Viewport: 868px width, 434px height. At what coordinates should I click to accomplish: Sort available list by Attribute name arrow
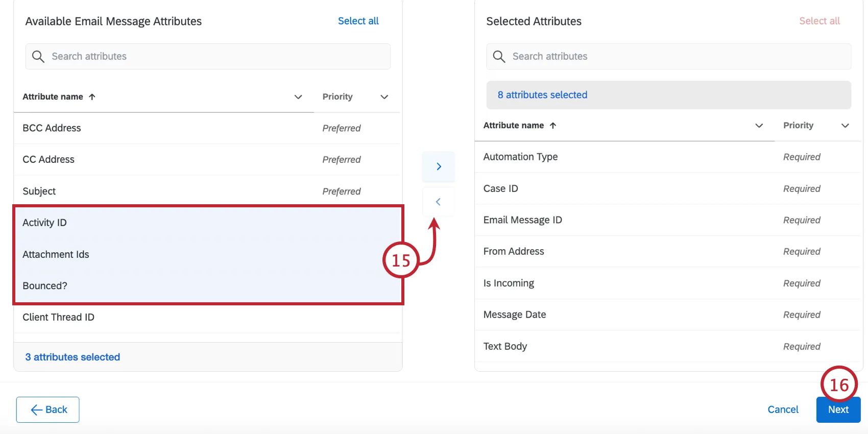92,97
